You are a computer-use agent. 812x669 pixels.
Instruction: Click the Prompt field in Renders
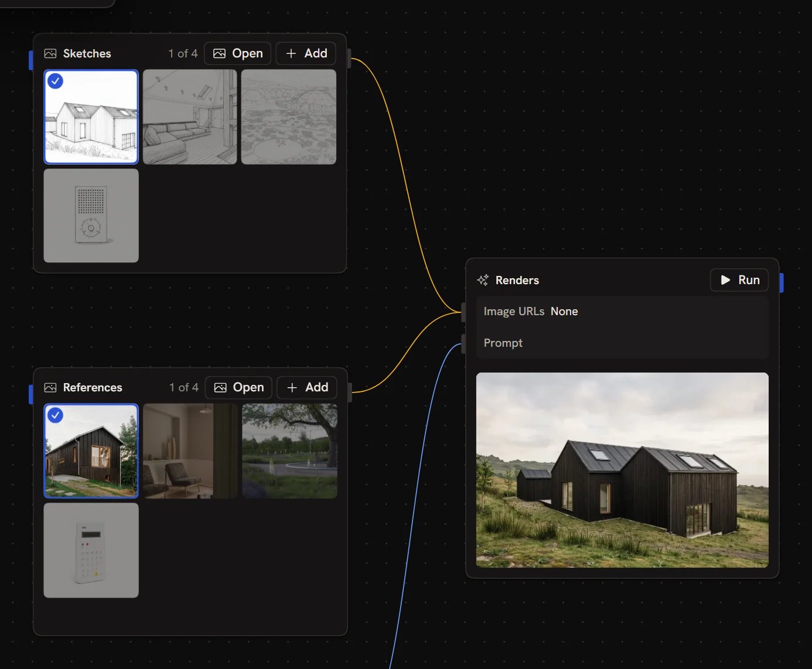click(x=622, y=343)
